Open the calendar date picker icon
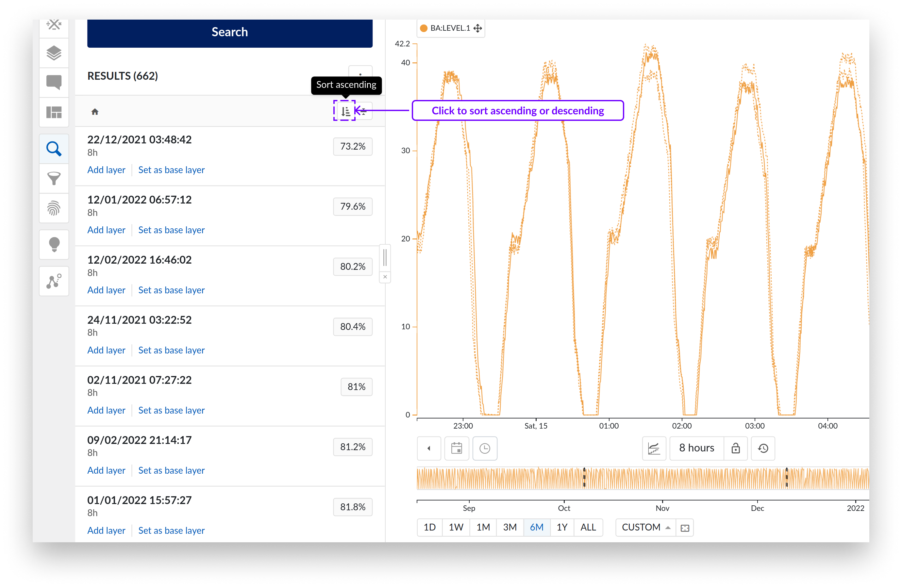902x588 pixels. [456, 448]
